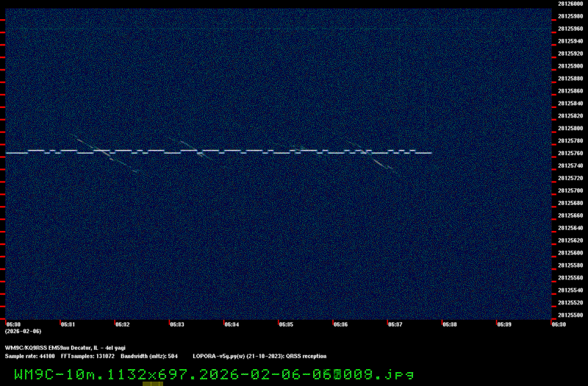Select the Sample rate: 44100 text

[x=30, y=356]
